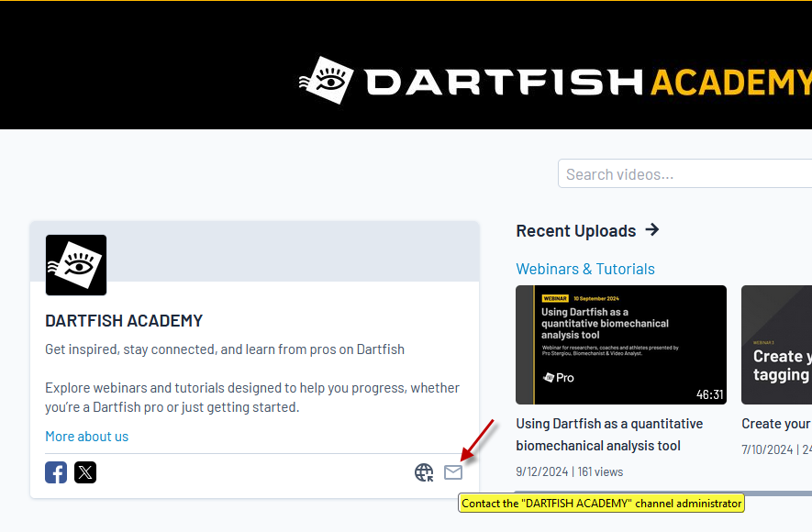
Task: Click the 'Create your' video title text
Action: pos(776,424)
